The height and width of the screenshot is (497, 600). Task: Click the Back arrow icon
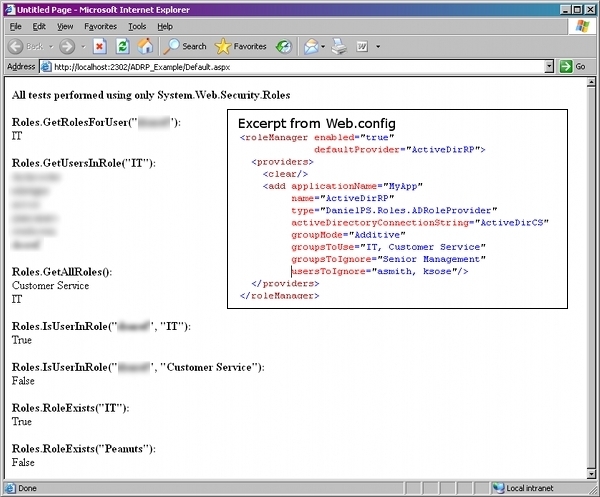[16, 47]
